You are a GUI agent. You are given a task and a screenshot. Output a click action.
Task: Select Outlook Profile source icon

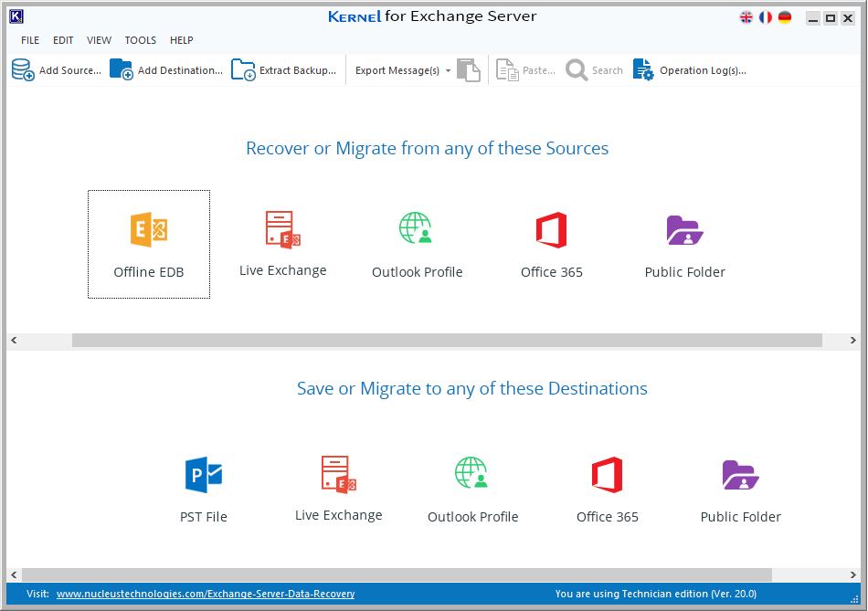point(416,228)
